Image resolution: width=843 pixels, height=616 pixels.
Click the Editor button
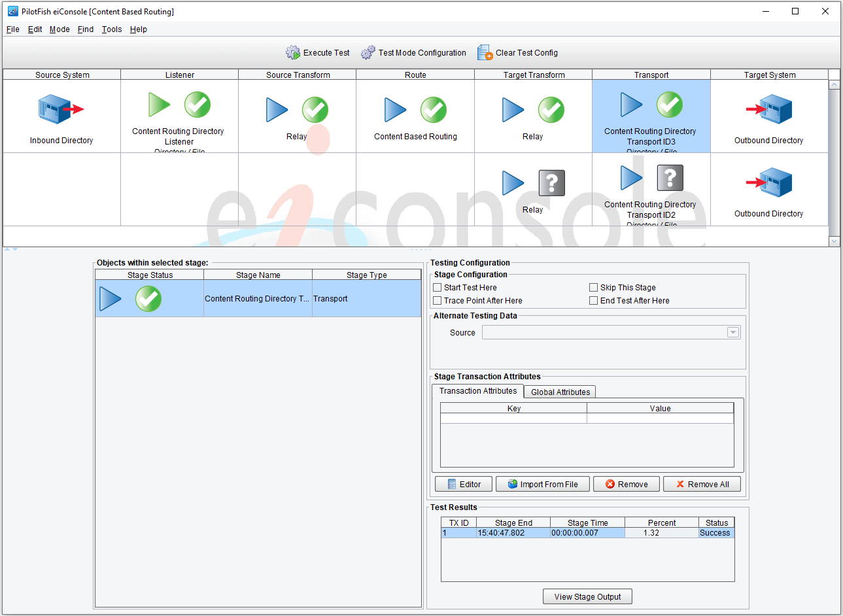tap(464, 485)
